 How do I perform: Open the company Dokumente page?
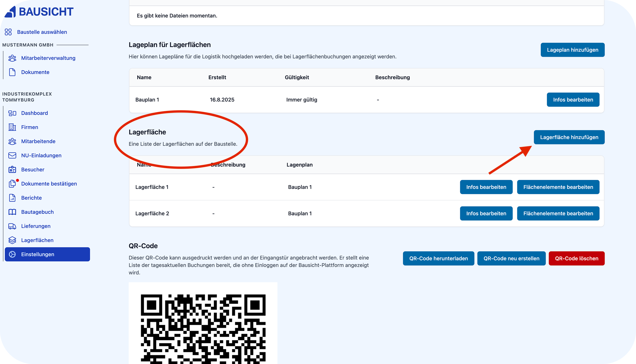(35, 72)
